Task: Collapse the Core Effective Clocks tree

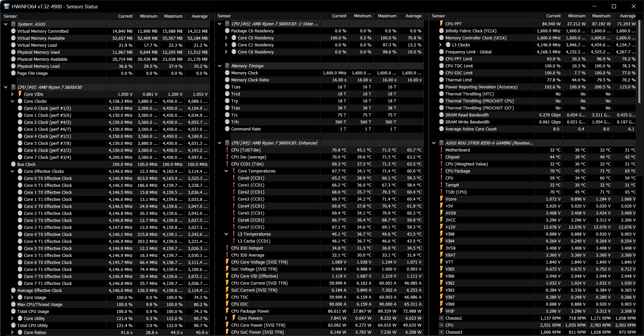Action: coord(12,171)
